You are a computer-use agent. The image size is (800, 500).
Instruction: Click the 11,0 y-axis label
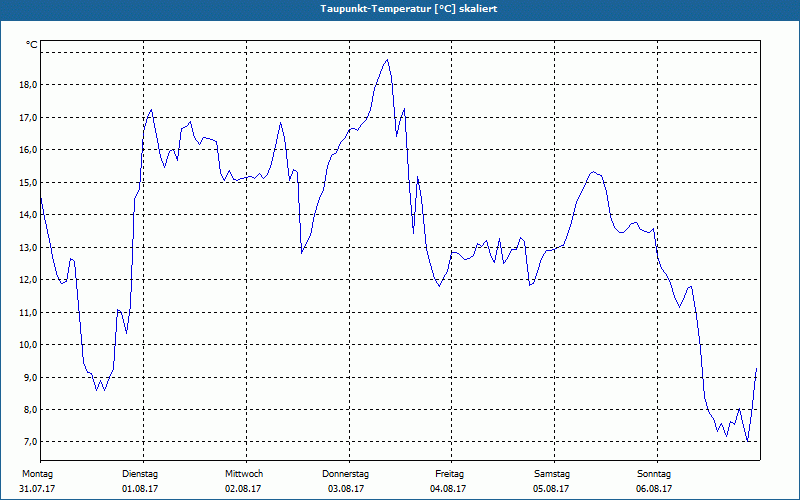click(x=28, y=312)
